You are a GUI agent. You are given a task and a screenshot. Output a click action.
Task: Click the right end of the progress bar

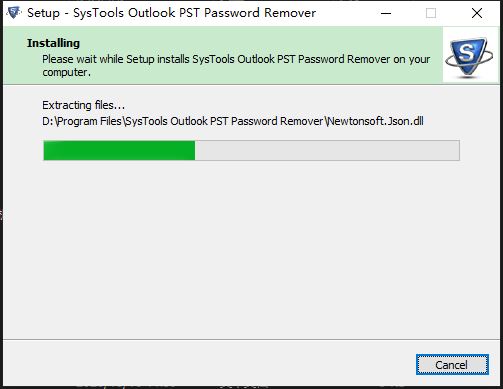[455, 151]
